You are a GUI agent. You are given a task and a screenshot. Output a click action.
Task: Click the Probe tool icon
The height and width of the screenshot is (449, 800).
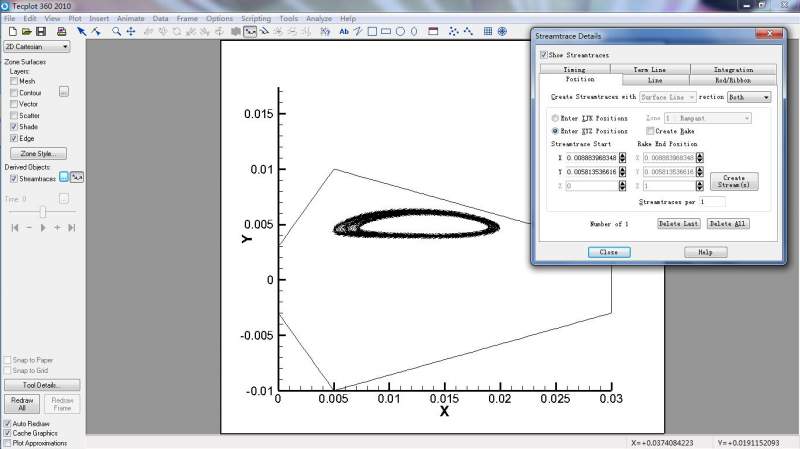pos(325,32)
